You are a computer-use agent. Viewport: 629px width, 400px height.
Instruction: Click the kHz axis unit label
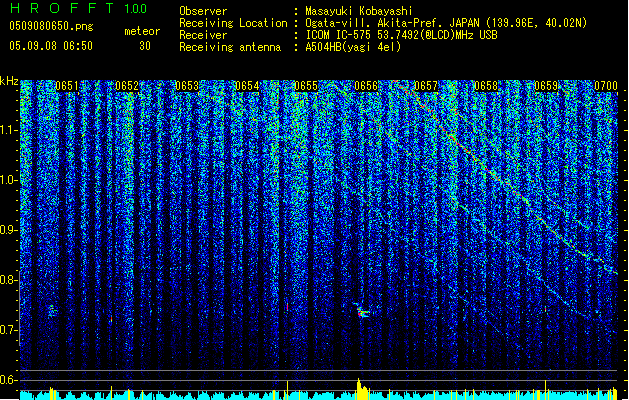tap(9, 81)
